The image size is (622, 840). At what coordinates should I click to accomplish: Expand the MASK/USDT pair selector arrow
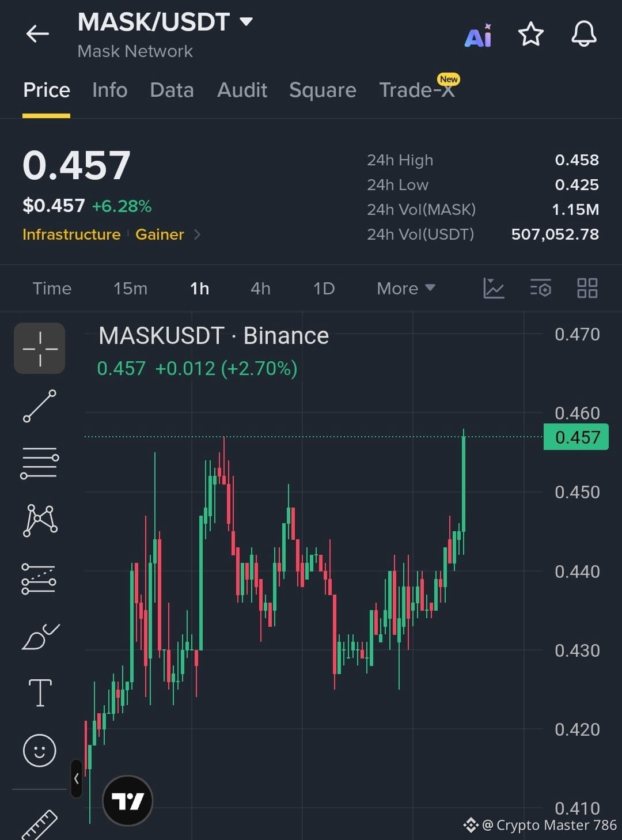click(246, 22)
